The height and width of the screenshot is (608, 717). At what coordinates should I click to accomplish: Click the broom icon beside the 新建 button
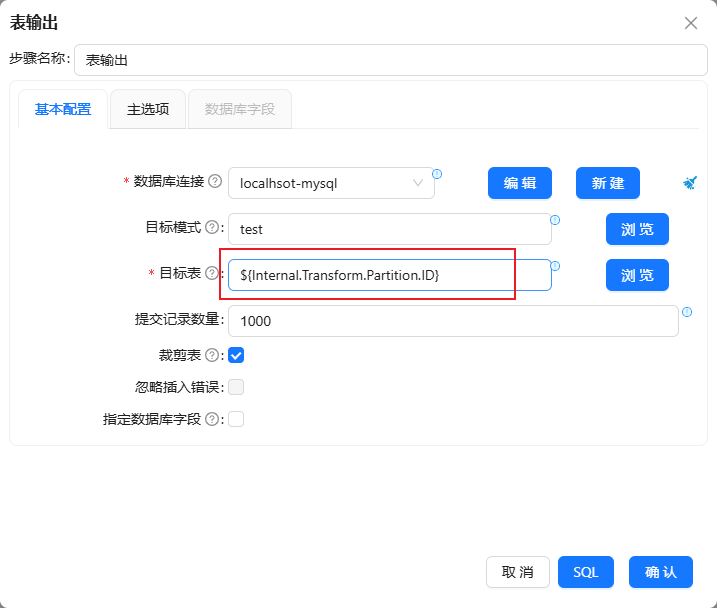pos(690,183)
